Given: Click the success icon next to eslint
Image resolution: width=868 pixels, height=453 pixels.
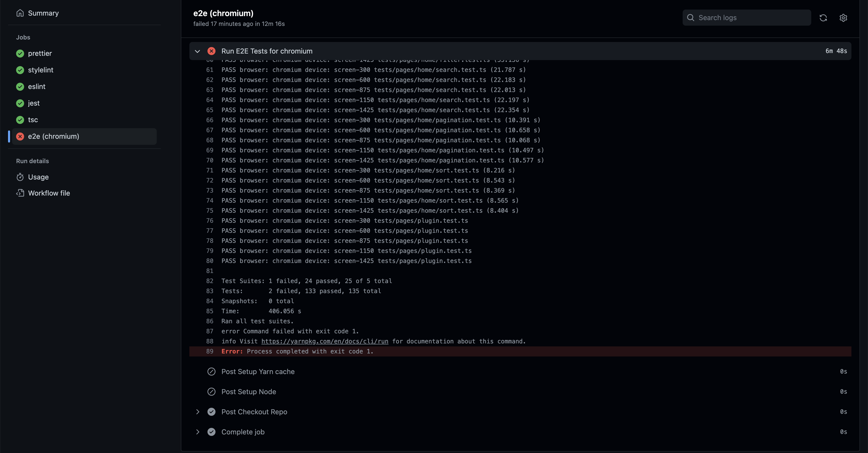Looking at the screenshot, I should 20,86.
